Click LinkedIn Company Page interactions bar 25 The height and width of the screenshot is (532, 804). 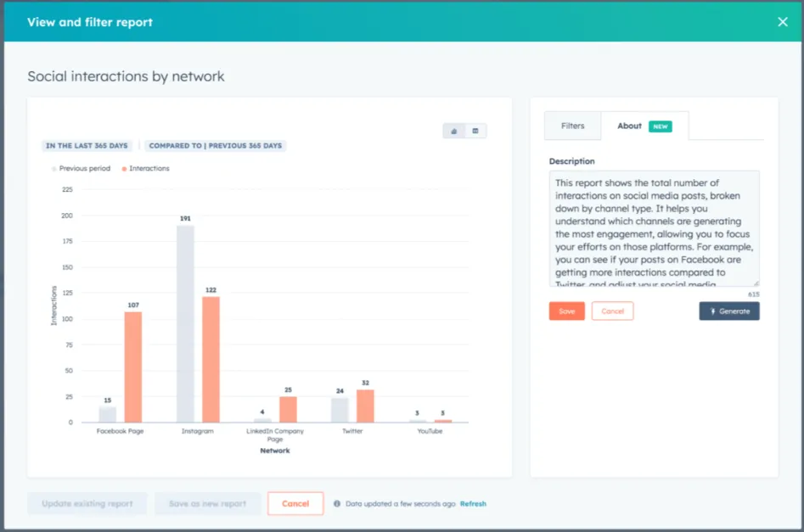(x=288, y=410)
